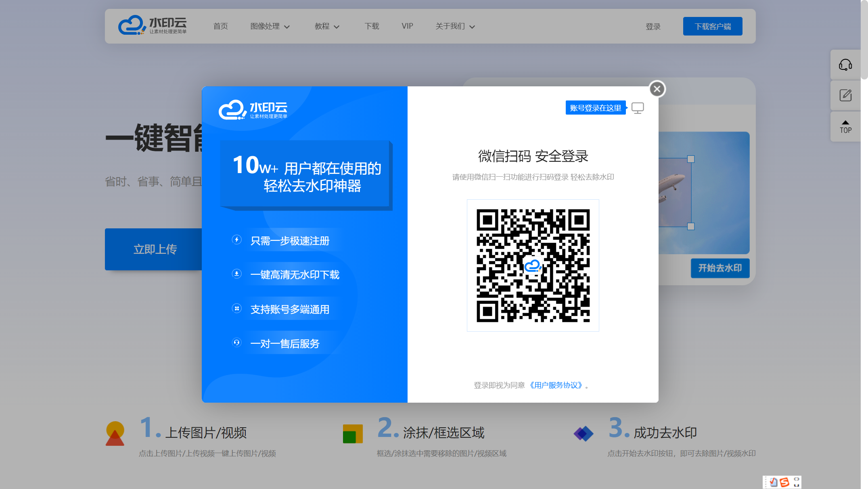Click the WeChat login QR code
The width and height of the screenshot is (868, 489).
pyautogui.click(x=533, y=265)
